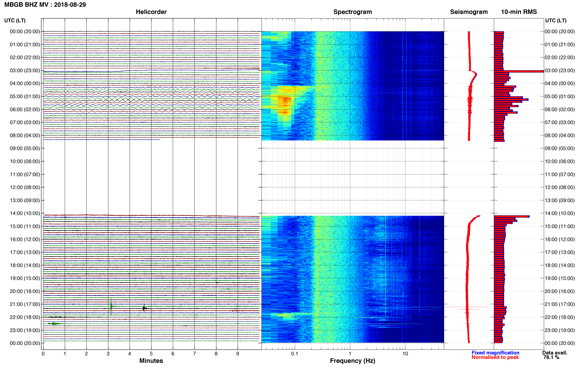This screenshot has height=368, width=588.
Task: Click the right UTC (LT) axis label
Action: point(556,20)
